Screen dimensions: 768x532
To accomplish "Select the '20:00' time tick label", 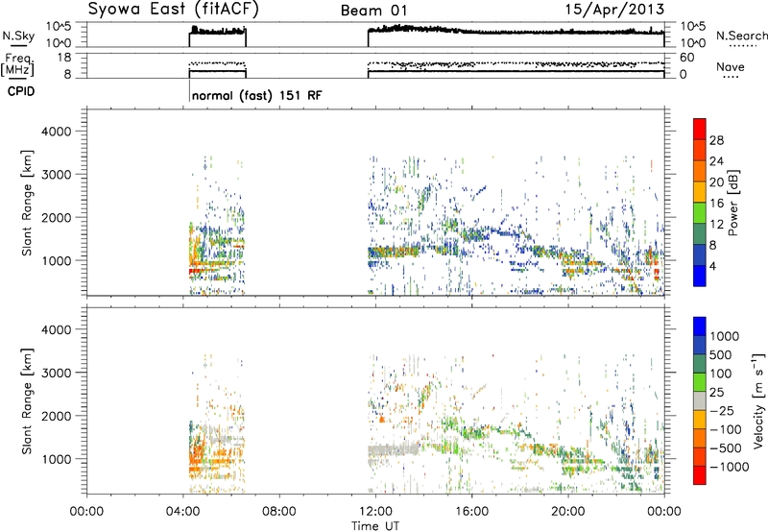I will pos(567,512).
